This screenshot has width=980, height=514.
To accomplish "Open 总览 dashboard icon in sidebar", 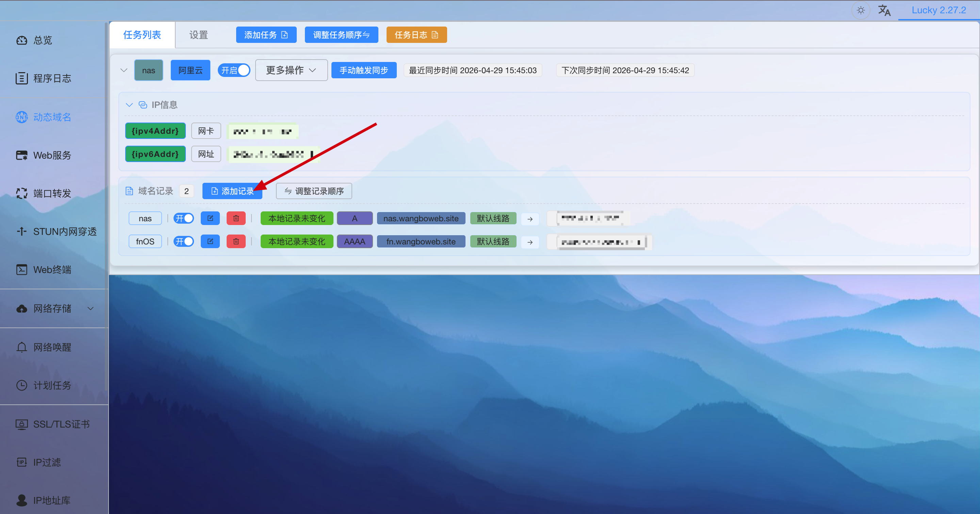I will [x=22, y=40].
